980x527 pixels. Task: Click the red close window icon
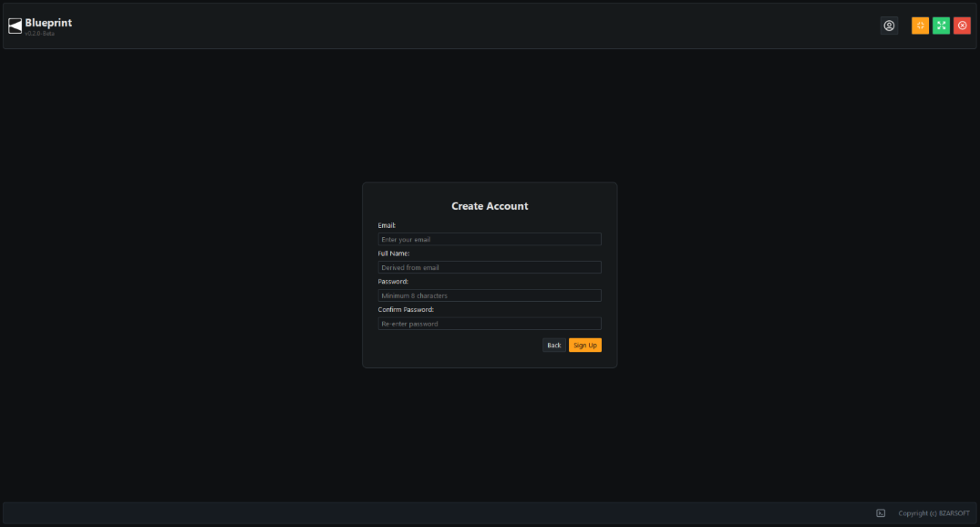pyautogui.click(x=962, y=26)
